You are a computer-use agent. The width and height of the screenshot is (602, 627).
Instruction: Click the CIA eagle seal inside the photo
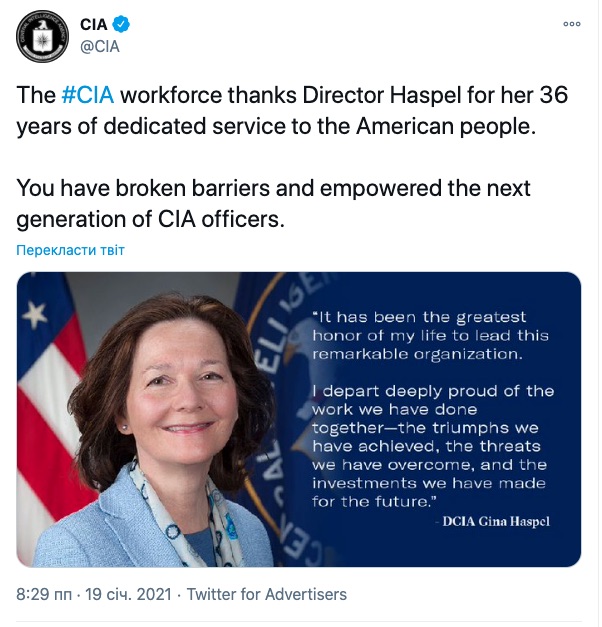[x=288, y=416]
